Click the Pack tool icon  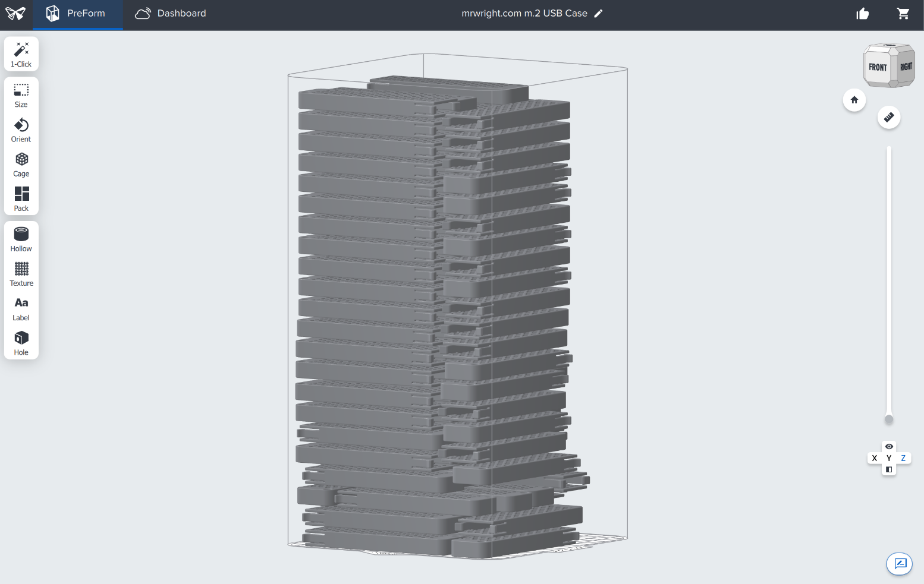coord(21,199)
